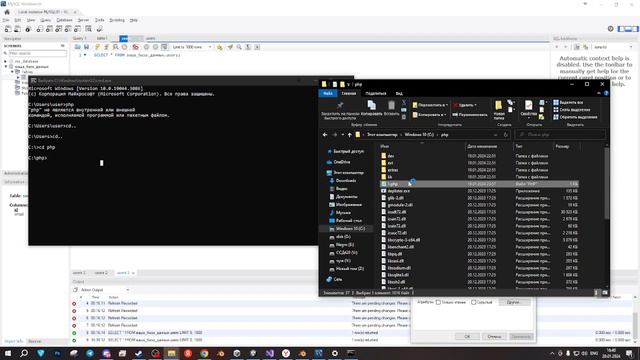The image size is (640, 360).
Task: Switch to the Query 1 tab
Action: pos(80,38)
